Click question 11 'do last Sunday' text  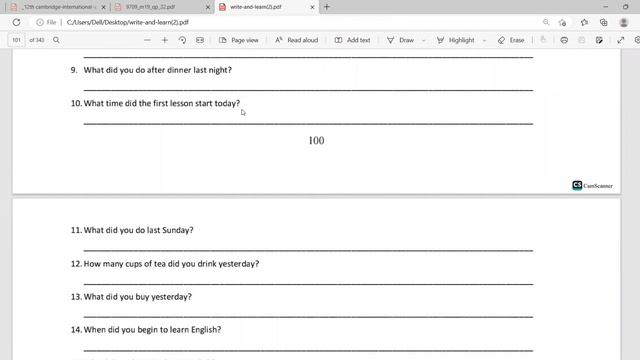(164, 230)
